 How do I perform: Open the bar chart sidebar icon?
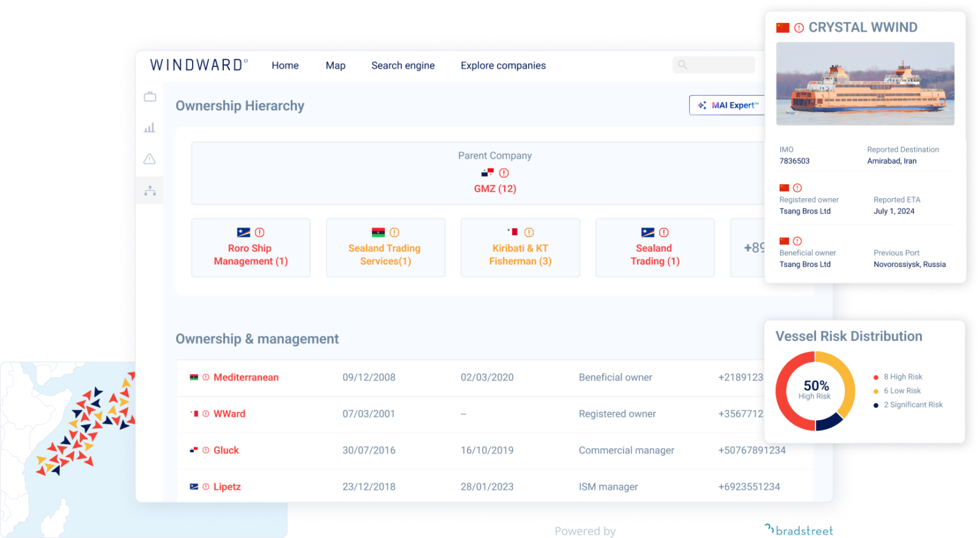click(150, 128)
